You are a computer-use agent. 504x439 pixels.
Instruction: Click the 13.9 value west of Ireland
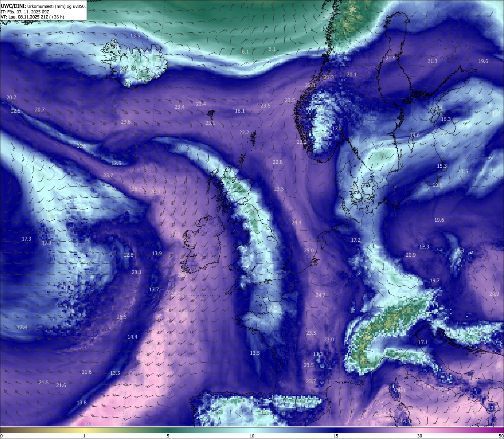[x=157, y=254]
